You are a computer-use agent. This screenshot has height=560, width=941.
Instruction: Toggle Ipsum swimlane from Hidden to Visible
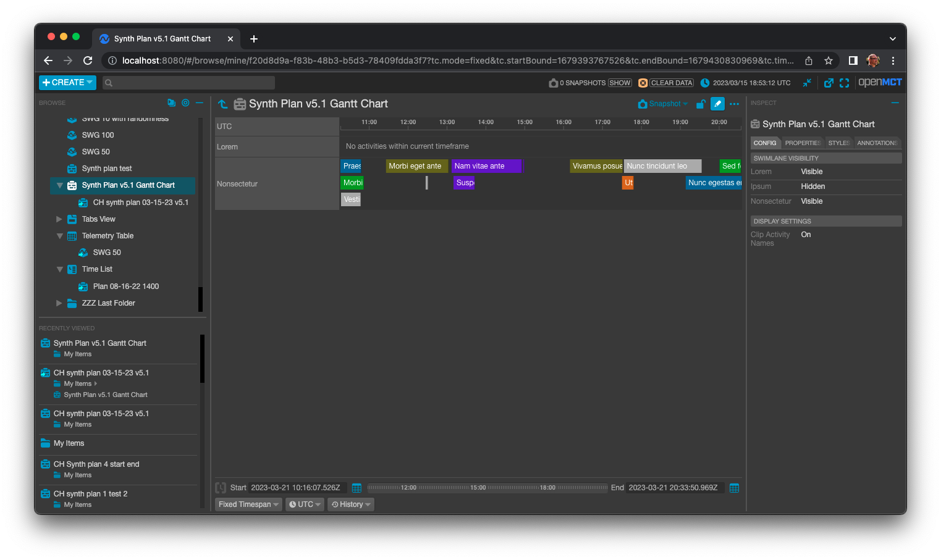(812, 186)
